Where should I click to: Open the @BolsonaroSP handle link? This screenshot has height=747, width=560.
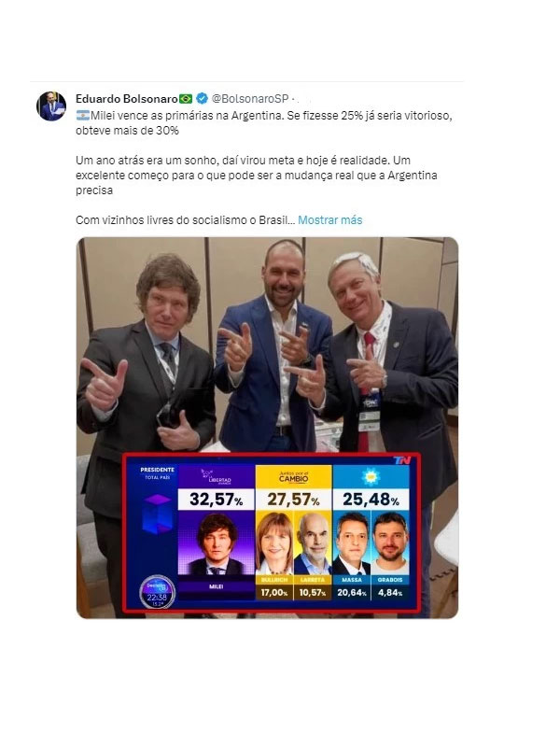250,99
